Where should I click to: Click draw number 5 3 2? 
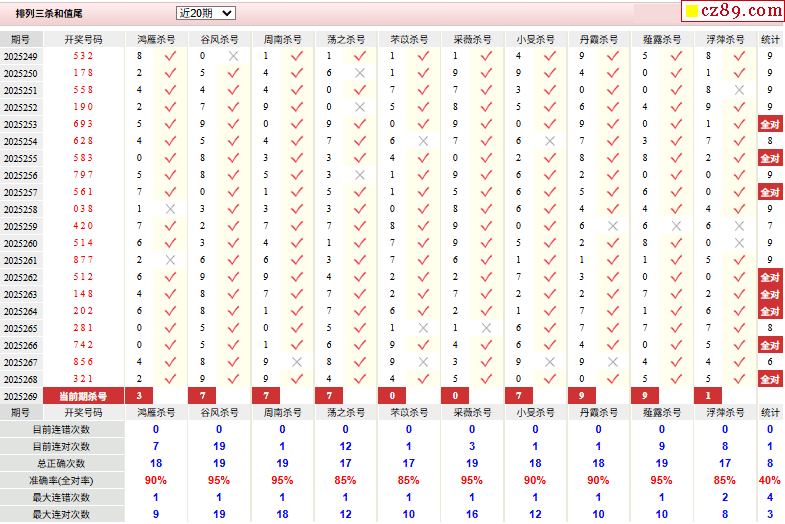click(x=84, y=56)
